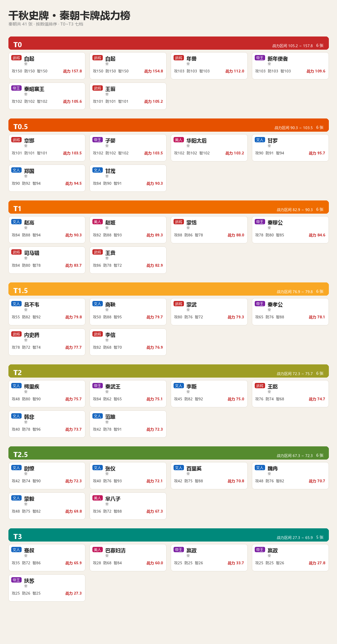This screenshot has height=644, width=337.
Task: Select the T1.5 tier header bar
Action: tap(168, 289)
